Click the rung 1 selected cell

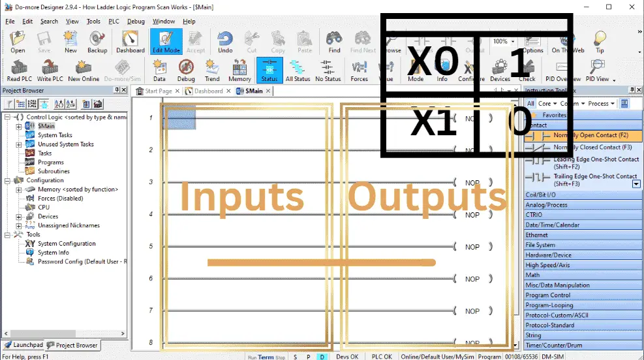[x=179, y=118]
